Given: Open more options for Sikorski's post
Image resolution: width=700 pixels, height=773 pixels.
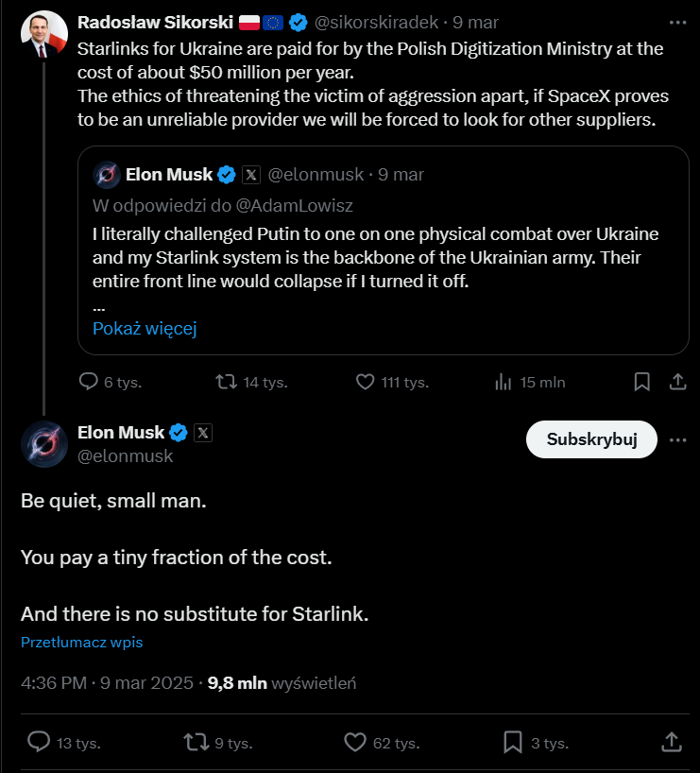Looking at the screenshot, I should tap(677, 22).
